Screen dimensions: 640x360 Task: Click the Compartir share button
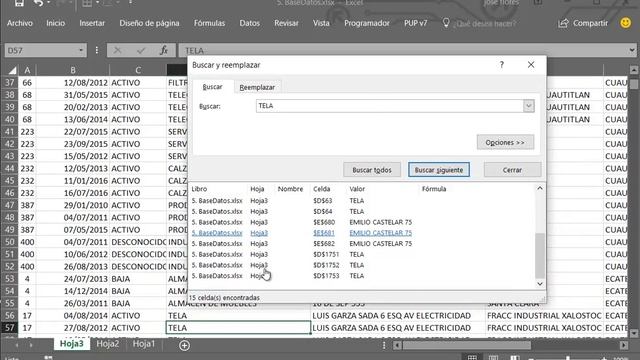tap(583, 23)
